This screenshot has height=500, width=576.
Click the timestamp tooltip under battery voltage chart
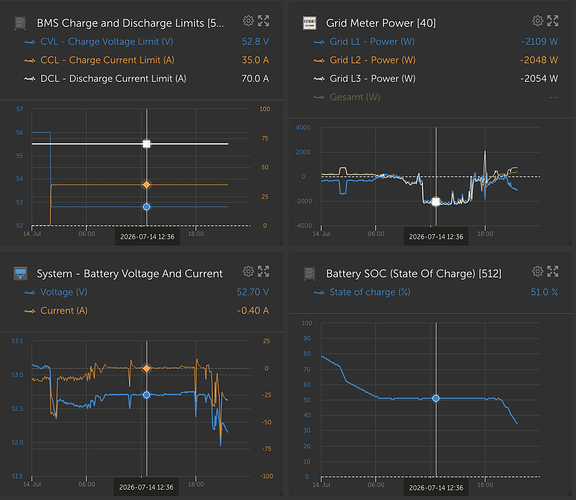click(x=146, y=487)
